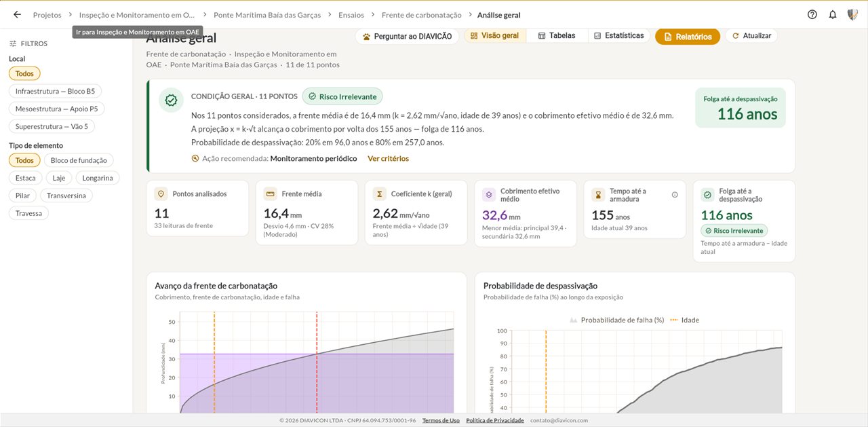Switch to the Visão geral tab

(x=495, y=35)
